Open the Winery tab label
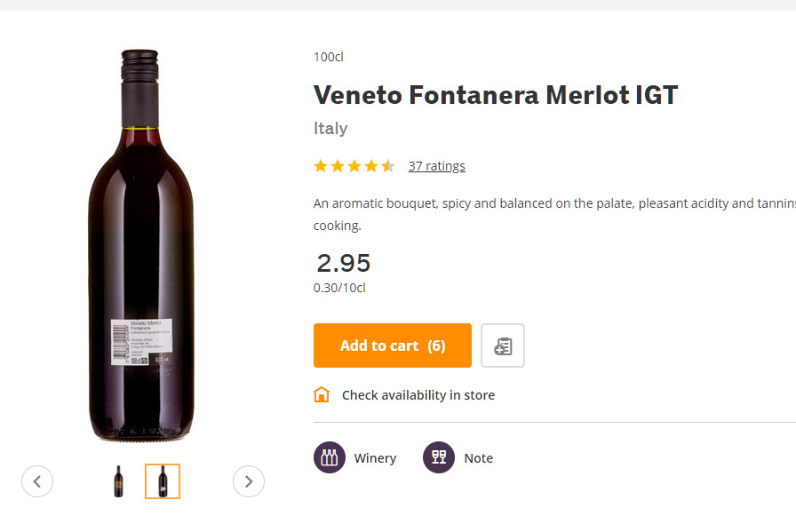Viewport: 796px width, 532px height. [x=375, y=458]
